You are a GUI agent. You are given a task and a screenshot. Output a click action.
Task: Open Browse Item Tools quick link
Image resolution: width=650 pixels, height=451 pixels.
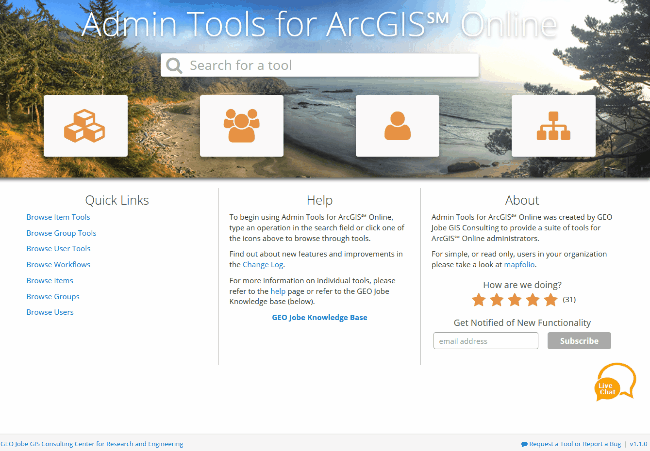[58, 217]
